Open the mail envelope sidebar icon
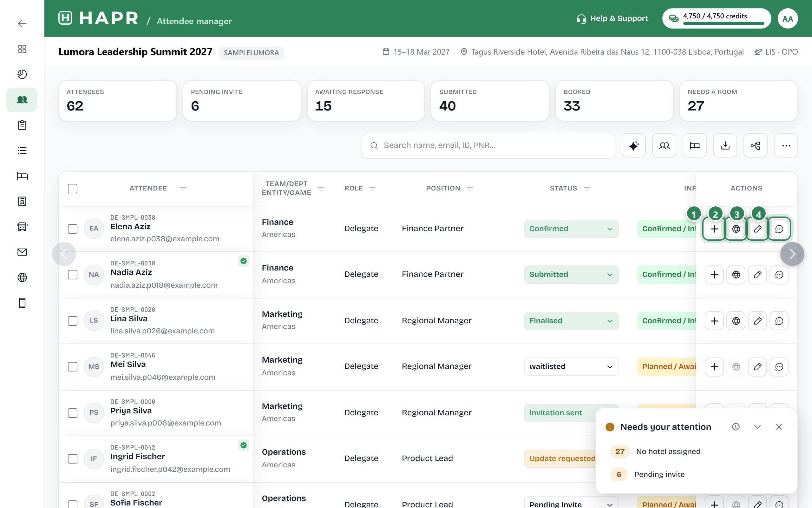Screen dimensions: 812x508 22,252
